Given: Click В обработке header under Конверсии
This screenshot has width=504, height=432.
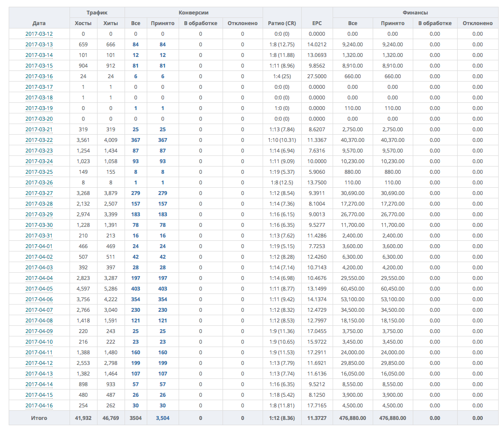Looking at the screenshot, I should tap(200, 23).
